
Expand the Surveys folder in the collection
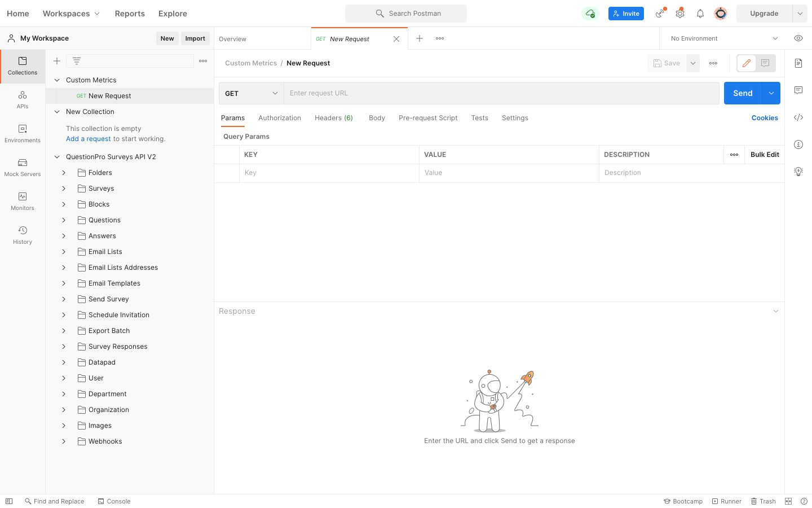63,188
